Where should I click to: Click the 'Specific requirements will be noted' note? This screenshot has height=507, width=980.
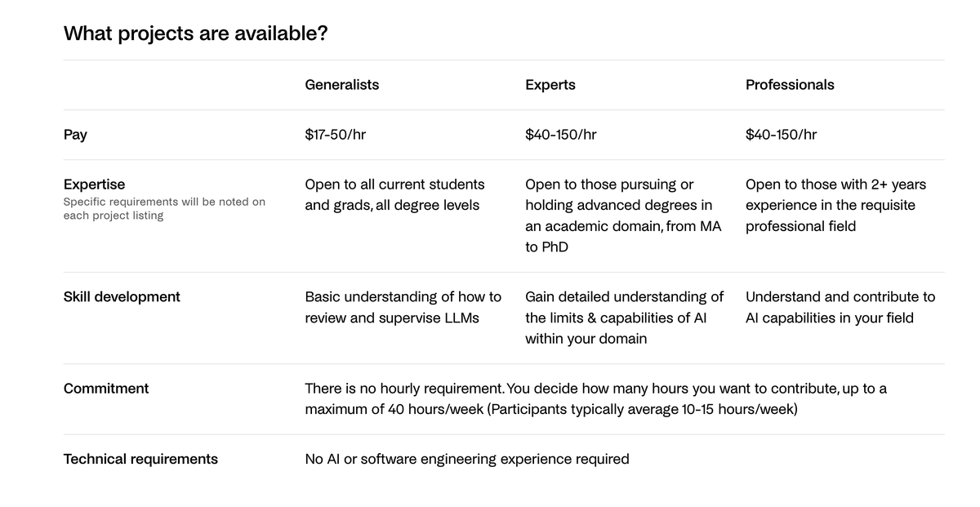tap(164, 208)
